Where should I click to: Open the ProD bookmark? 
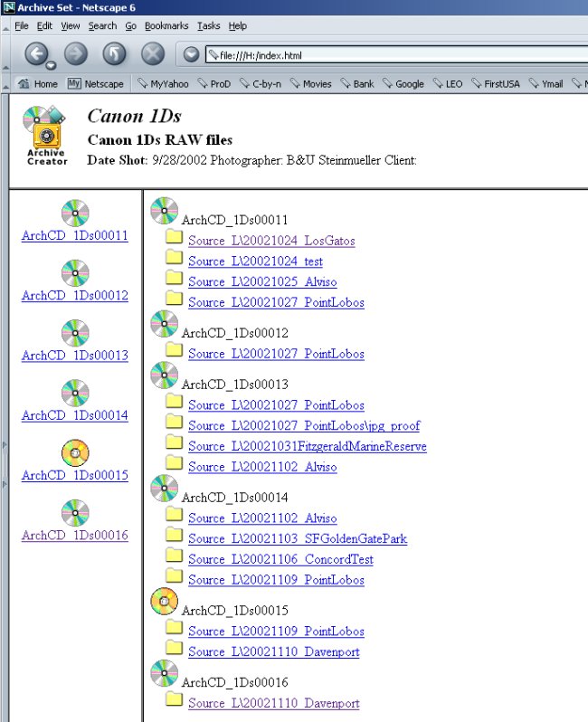(214, 84)
